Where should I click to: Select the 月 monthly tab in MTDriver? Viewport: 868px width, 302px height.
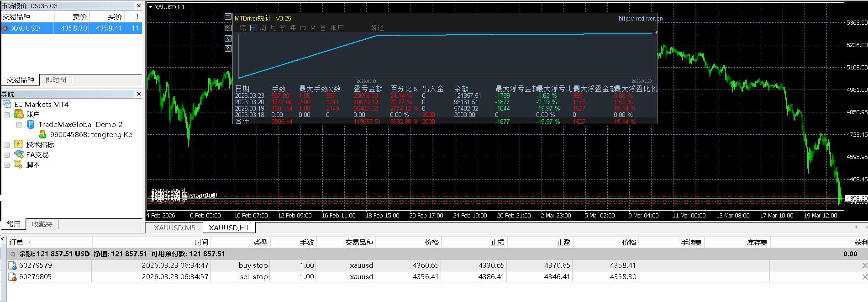273,28
